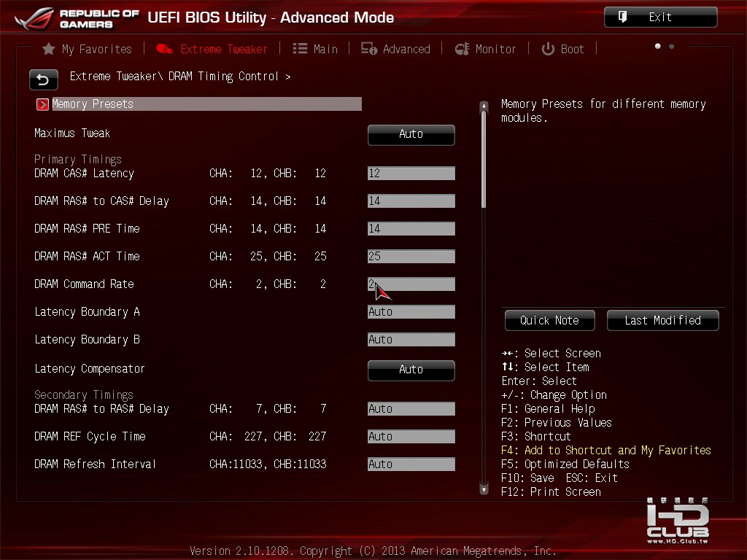Click the star icon of My Favorites
The width and height of the screenshot is (747, 560).
click(x=49, y=49)
